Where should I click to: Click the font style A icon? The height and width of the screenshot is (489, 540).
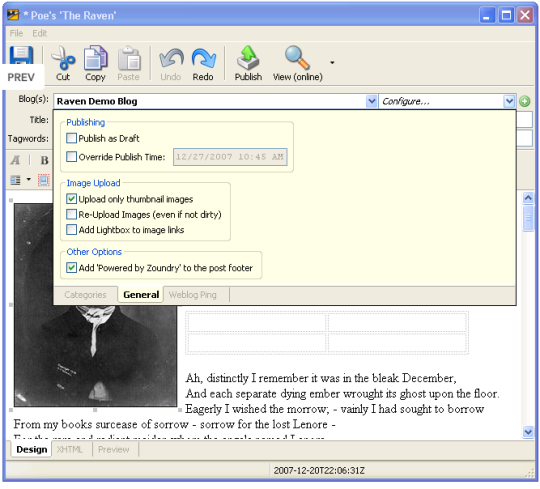click(15, 160)
